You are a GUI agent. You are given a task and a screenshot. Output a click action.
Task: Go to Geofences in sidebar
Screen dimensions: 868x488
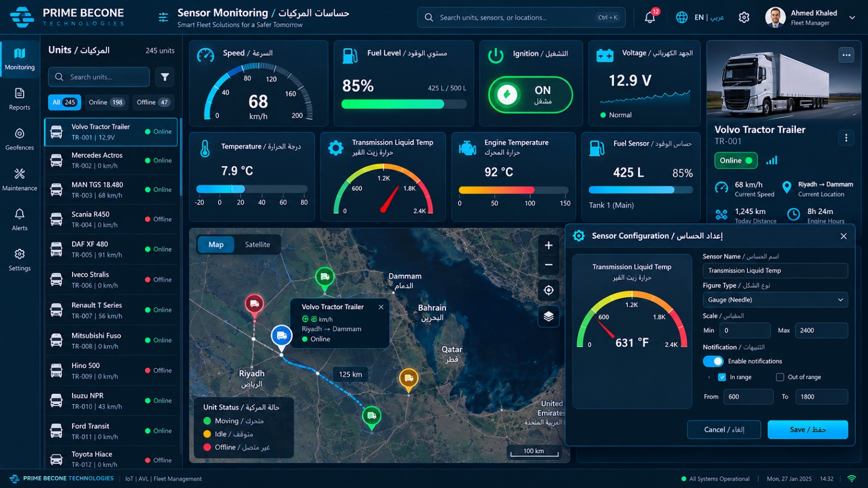[20, 139]
